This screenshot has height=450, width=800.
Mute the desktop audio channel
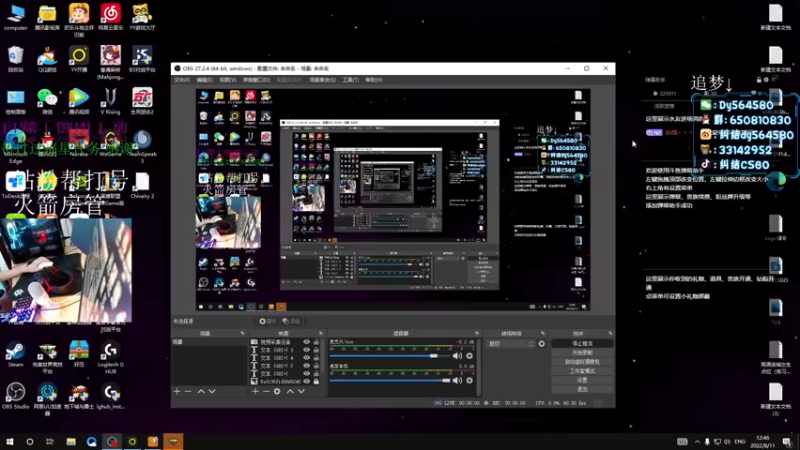[457, 380]
